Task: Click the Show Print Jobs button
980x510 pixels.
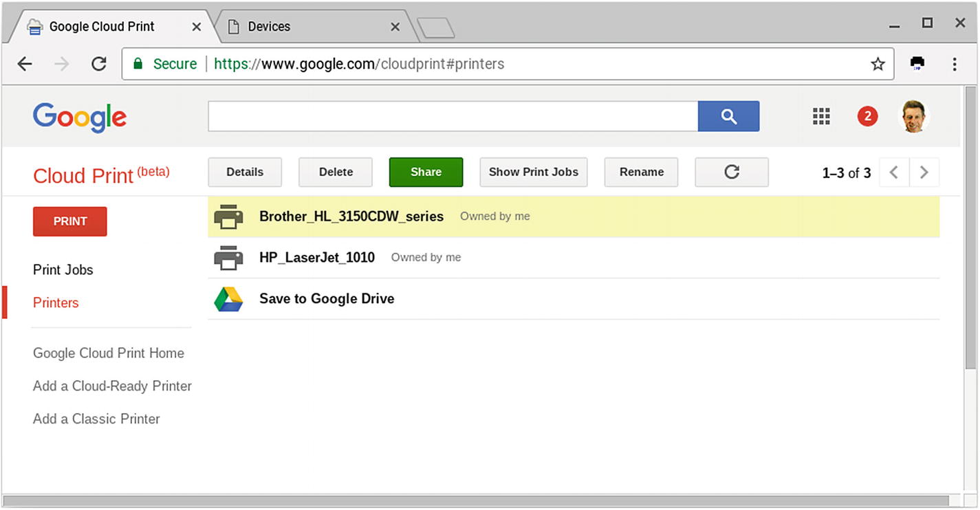Action: [534, 172]
